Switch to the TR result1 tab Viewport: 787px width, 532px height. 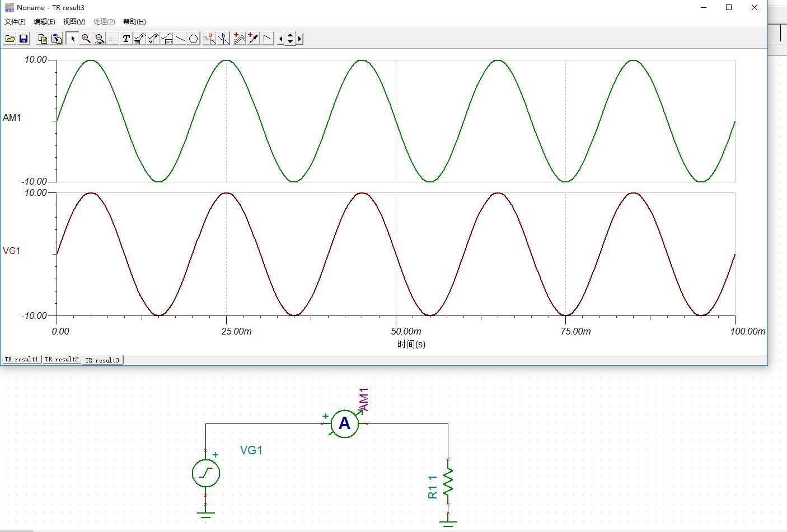pos(21,360)
